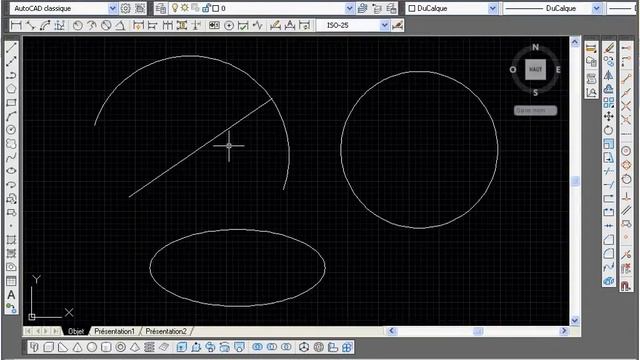
Task: Open the view cube coordinate system dropdown
Action: 535,111
